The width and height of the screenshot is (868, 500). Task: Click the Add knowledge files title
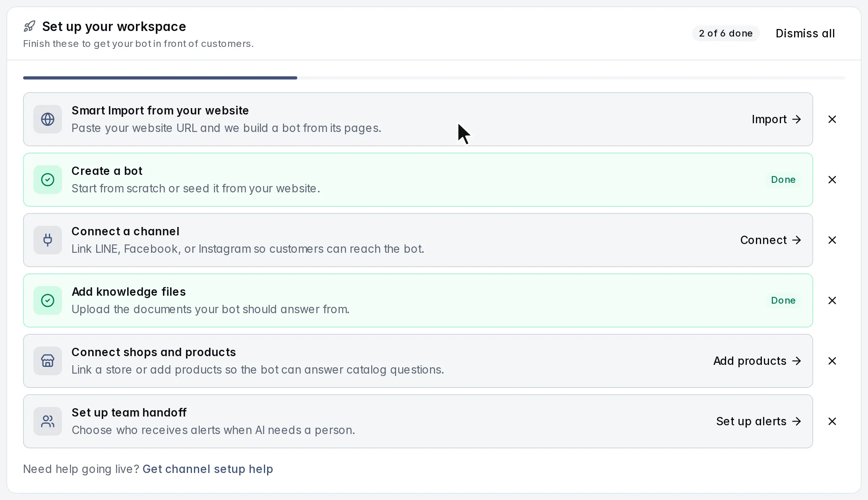pyautogui.click(x=129, y=292)
